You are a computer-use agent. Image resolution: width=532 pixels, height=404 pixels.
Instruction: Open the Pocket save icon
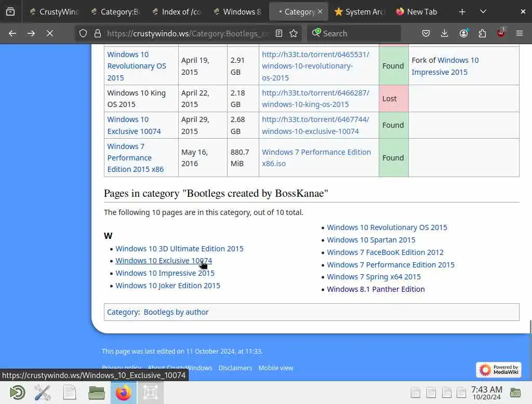click(x=426, y=33)
